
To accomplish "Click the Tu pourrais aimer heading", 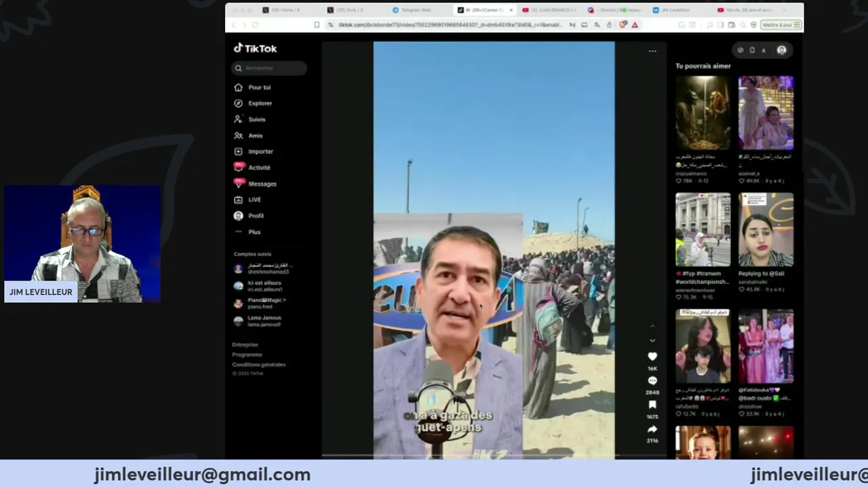I will 703,66.
